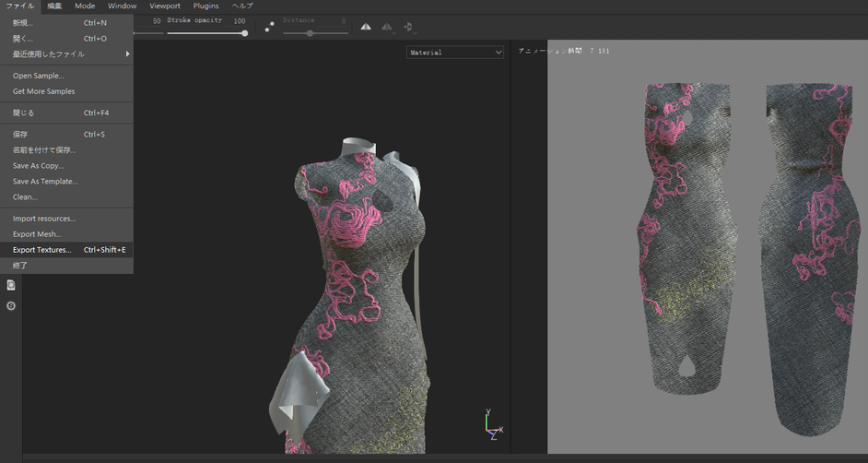This screenshot has width=868, height=463.
Task: Click Get More Samples item
Action: click(43, 91)
